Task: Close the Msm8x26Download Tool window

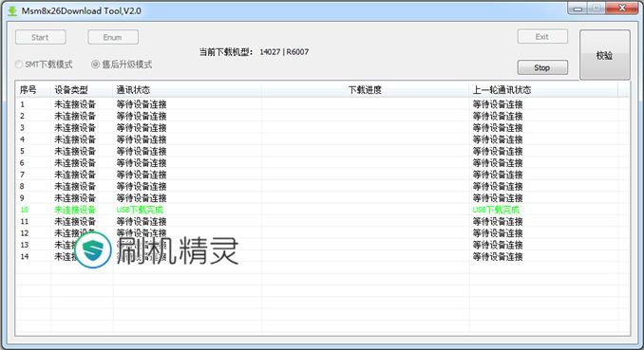Action: (x=622, y=9)
